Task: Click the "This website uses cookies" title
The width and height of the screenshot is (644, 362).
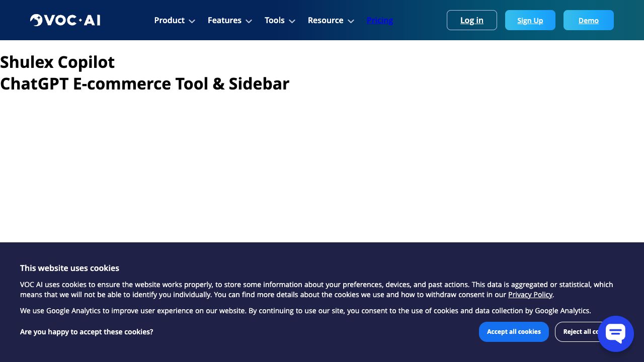Action: [69, 268]
